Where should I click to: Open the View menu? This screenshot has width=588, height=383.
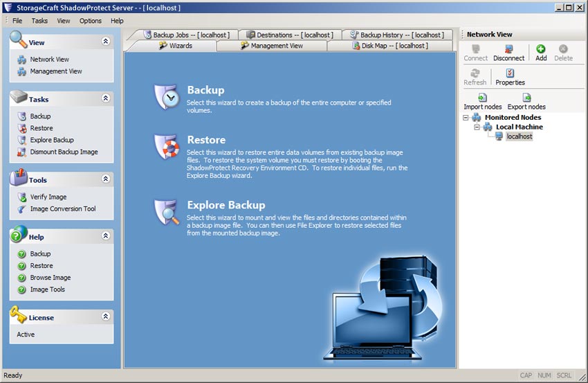(x=64, y=21)
